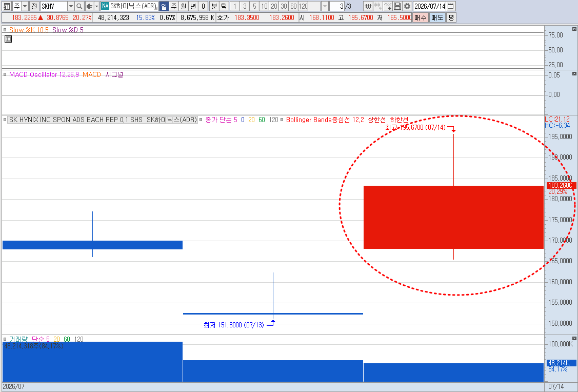Click the 매수 buy button

pos(420,17)
